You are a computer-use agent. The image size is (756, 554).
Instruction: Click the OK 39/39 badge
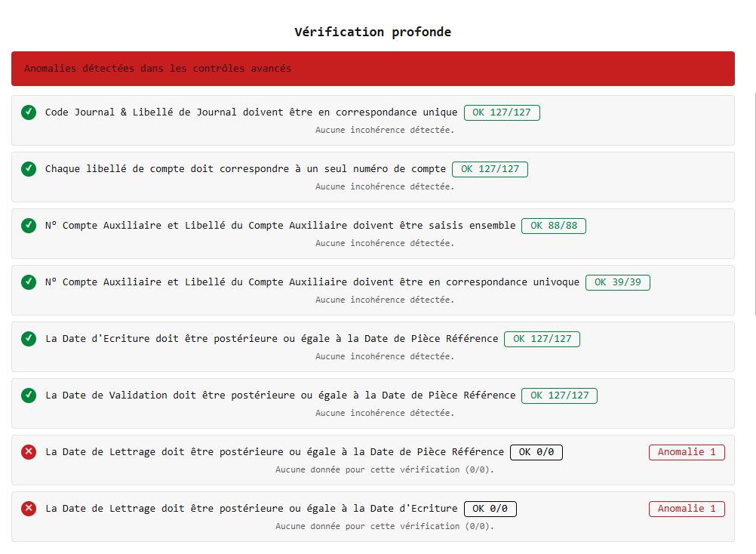[617, 282]
